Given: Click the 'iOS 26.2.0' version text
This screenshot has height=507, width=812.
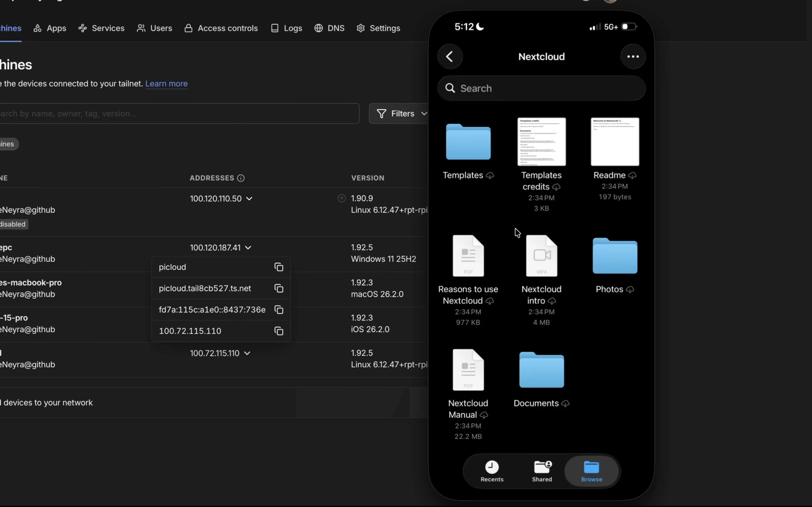Looking at the screenshot, I should click(370, 329).
